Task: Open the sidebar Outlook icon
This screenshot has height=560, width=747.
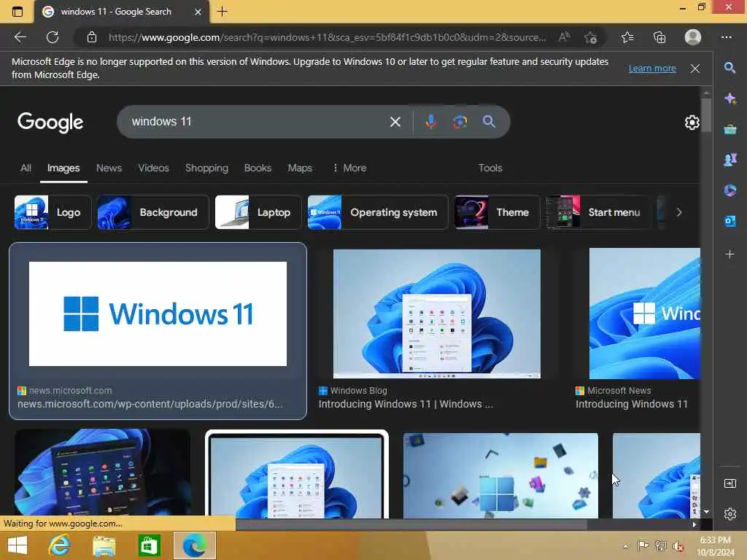Action: 729,222
